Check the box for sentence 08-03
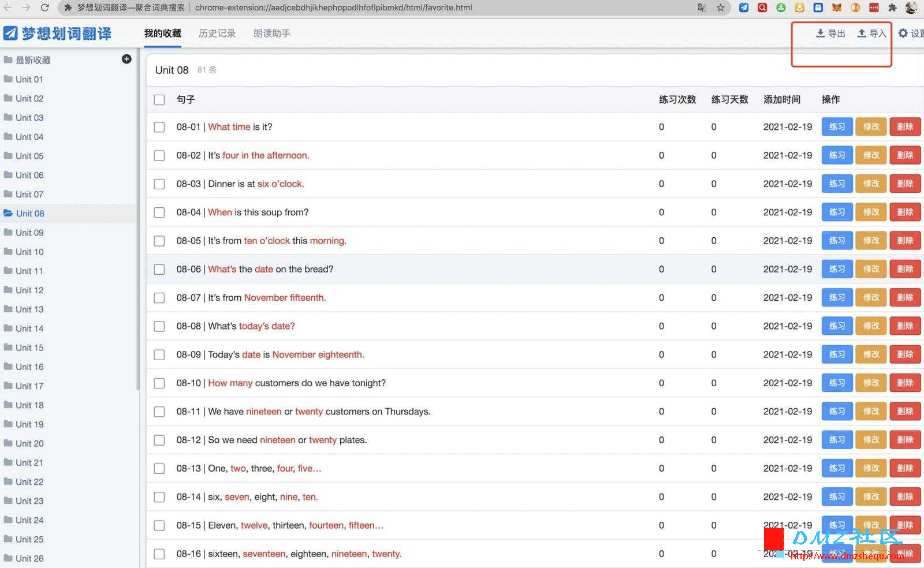Viewport: 924px width, 568px height. click(x=159, y=184)
